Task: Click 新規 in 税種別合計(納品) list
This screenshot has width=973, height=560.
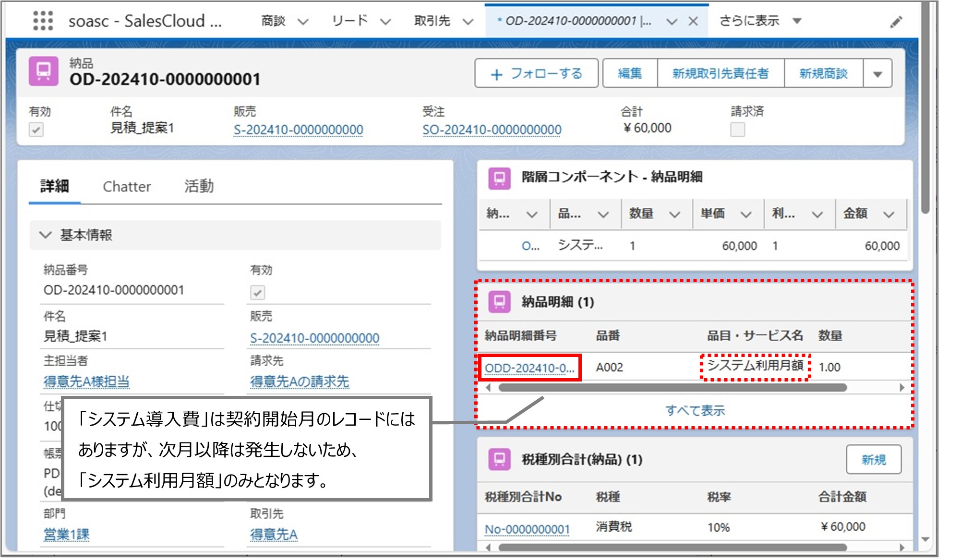Action: tap(874, 460)
